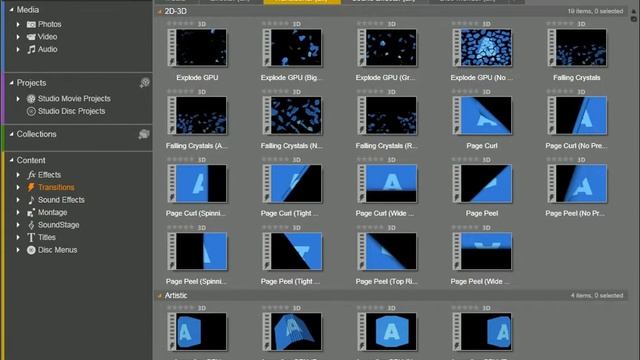Select the Explode GPU (No ... thumbnail
This screenshot has height=360, width=640.
[x=482, y=47]
